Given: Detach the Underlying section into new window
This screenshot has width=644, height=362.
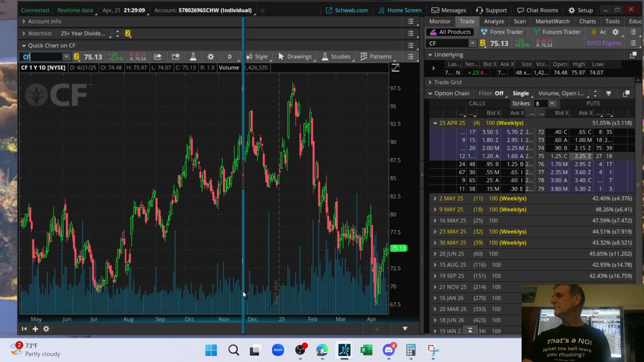Looking at the screenshot, I should [633, 54].
